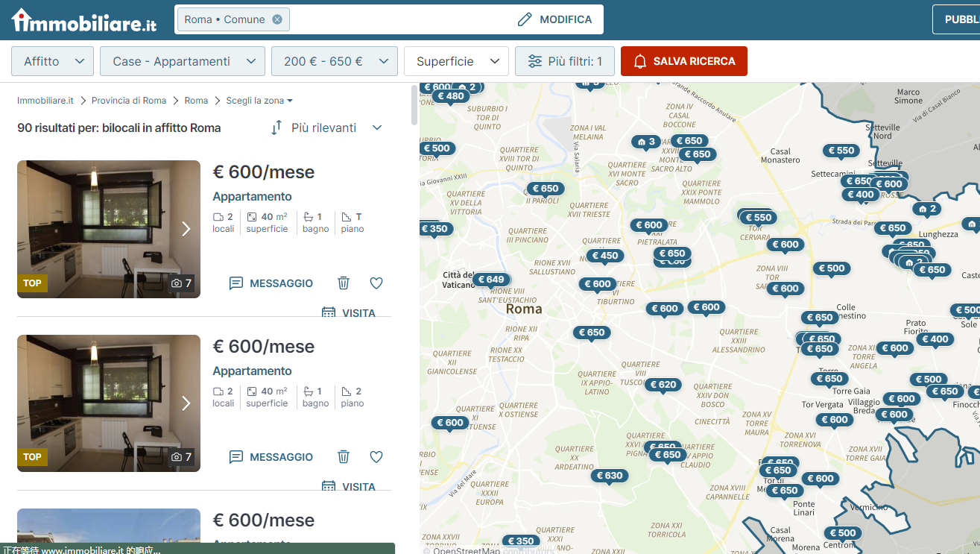980x554 pixels.
Task: Click the € 500 marker near Morena
Action: coord(843,533)
